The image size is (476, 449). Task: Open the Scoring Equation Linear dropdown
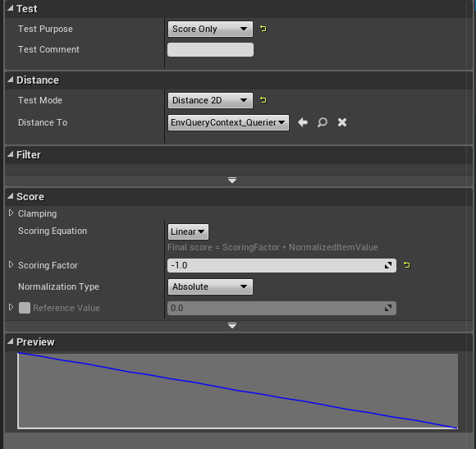pos(188,231)
